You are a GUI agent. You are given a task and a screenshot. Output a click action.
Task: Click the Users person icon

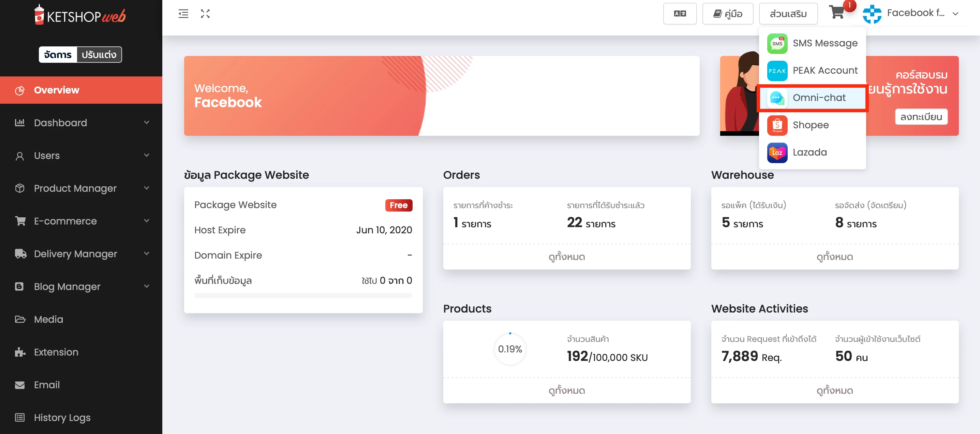20,156
